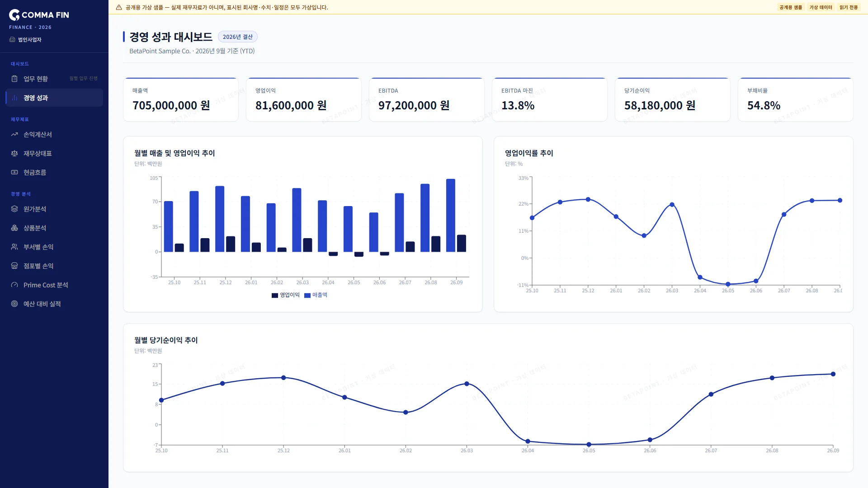
Task: Navigate to 현금흐름
Action: coord(54,172)
